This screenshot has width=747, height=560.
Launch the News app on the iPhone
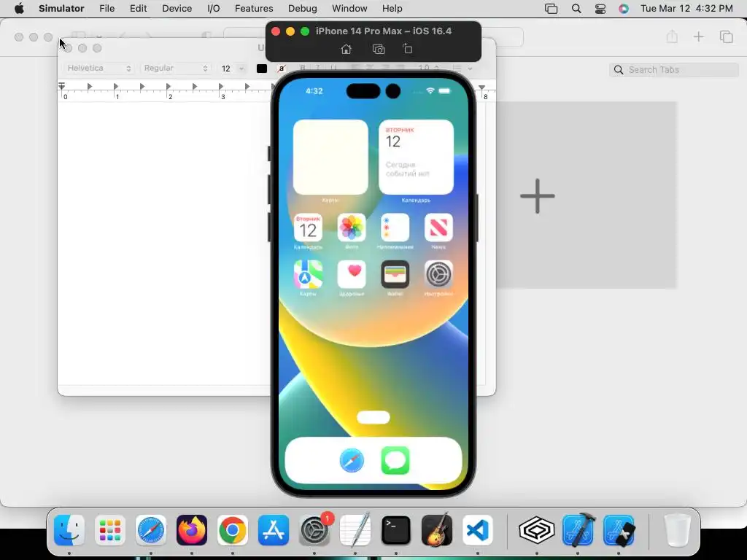pyautogui.click(x=438, y=227)
